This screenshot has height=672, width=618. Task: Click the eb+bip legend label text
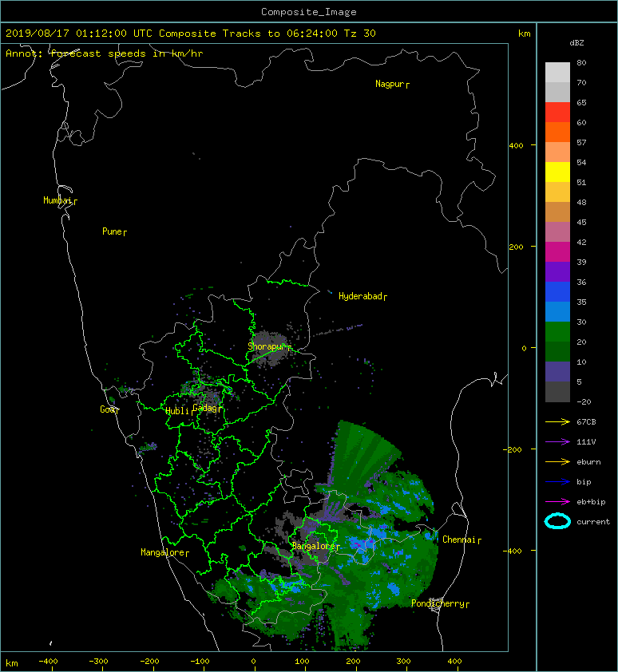(x=591, y=502)
